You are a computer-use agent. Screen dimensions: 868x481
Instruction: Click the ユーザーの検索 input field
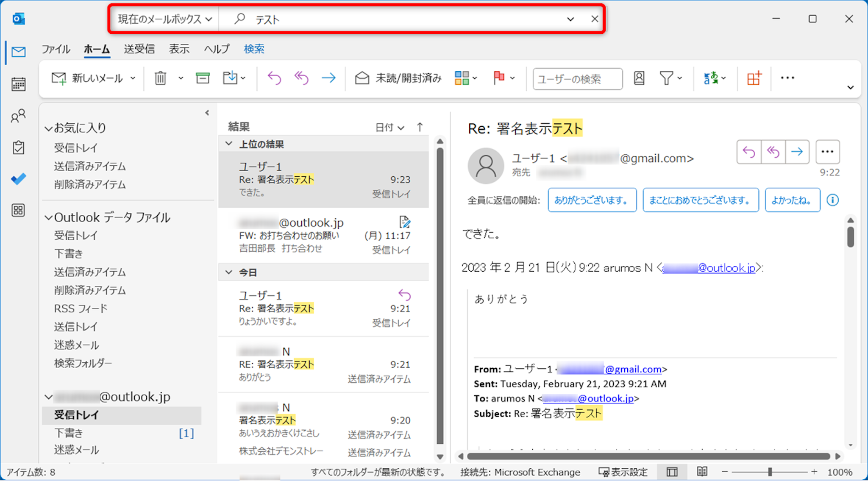coord(577,79)
